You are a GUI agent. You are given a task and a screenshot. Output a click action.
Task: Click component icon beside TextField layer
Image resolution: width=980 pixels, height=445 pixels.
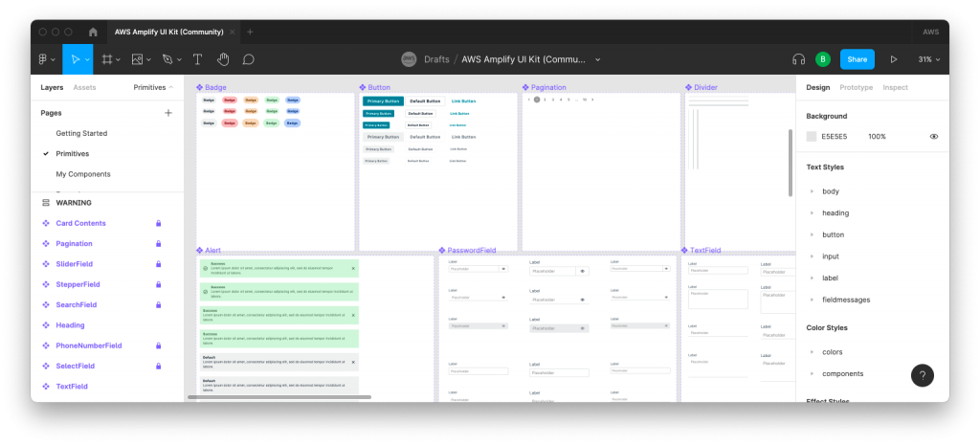click(x=46, y=387)
